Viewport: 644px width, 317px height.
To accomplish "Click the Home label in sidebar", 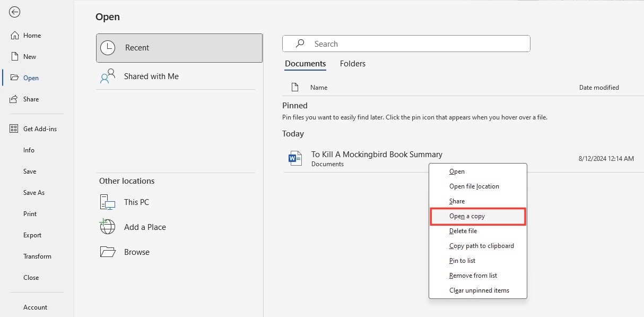I will point(32,36).
